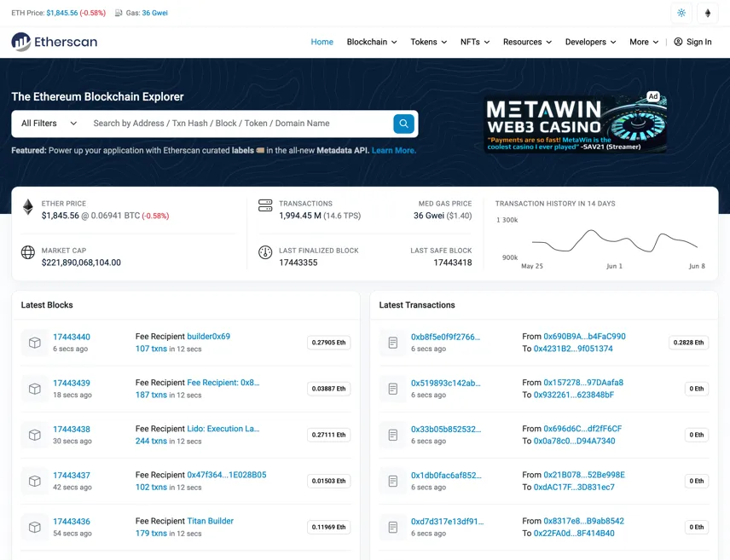View the 107 txns link
730x560 pixels.
(x=151, y=349)
